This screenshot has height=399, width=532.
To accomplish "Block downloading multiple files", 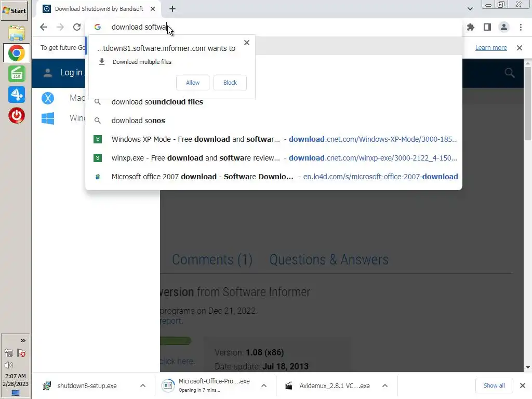I will 230,83.
